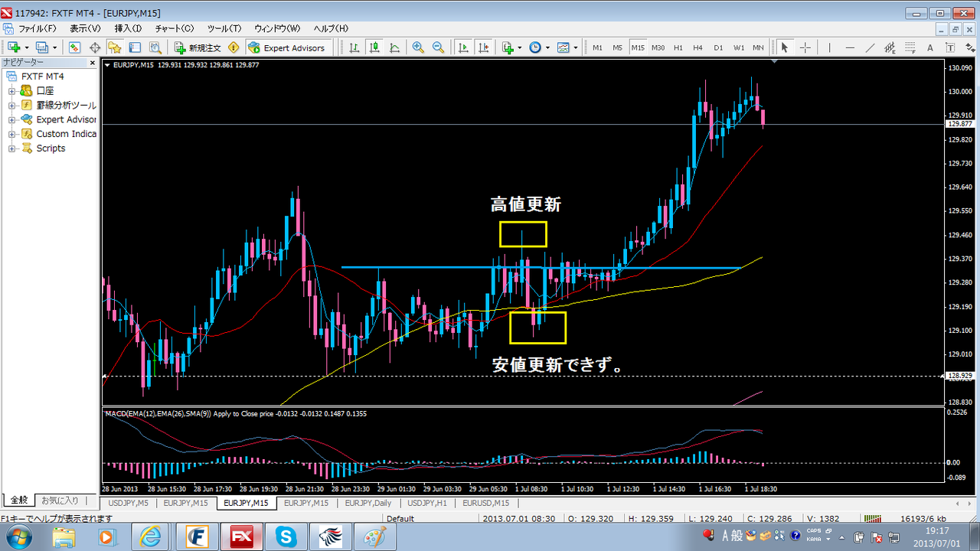The height and width of the screenshot is (551, 980).
Task: Pick the vertical line drawing tool
Action: pos(829,47)
